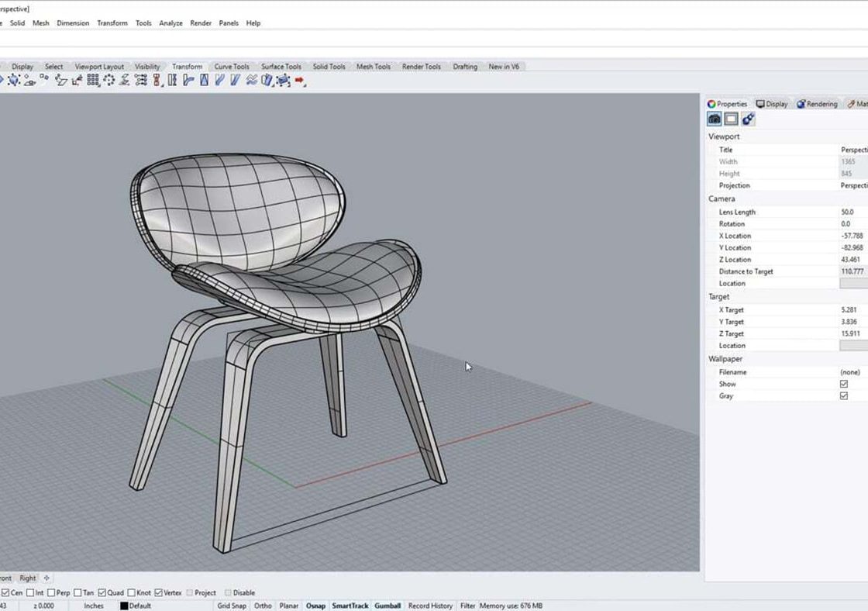Viewport: 868px width, 611px height.
Task: Open the camera viewport properties icon
Action: click(x=715, y=119)
